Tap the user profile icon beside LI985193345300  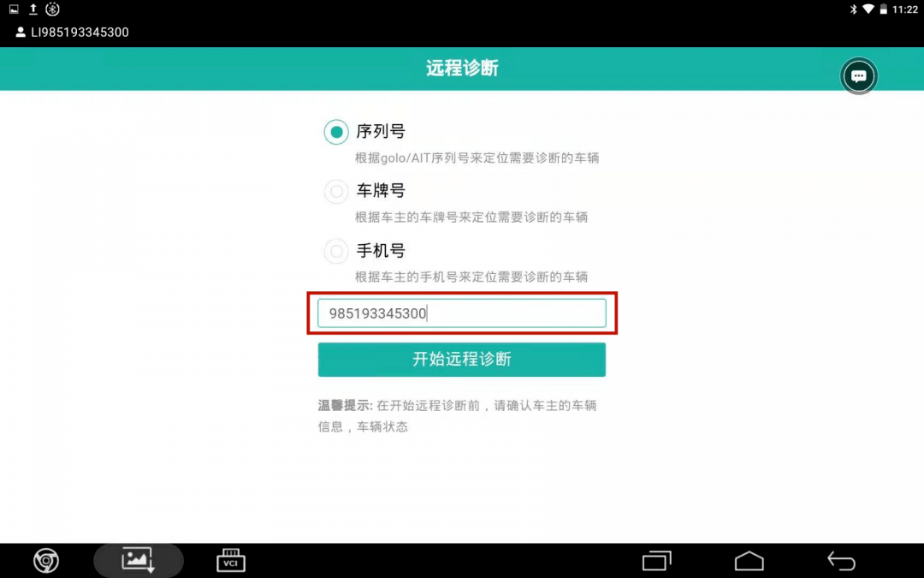(x=21, y=32)
